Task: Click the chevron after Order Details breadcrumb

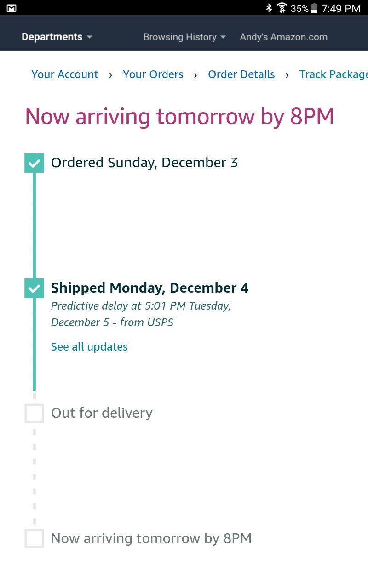Action: point(287,75)
